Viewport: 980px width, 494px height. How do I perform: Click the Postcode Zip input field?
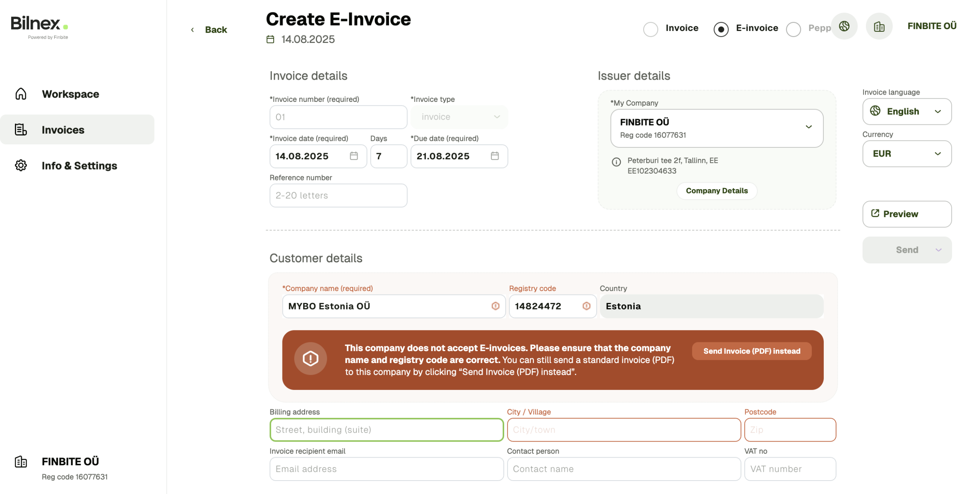pos(791,430)
